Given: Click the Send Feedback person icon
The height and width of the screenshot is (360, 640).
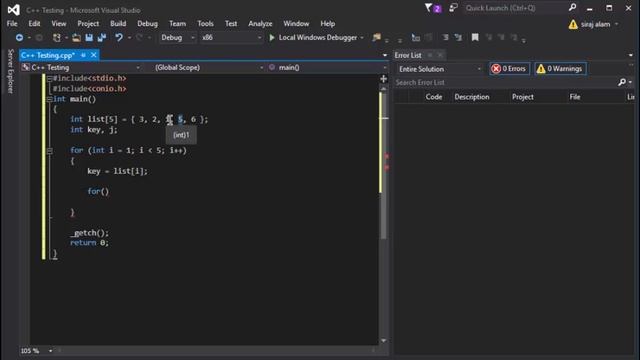Looking at the screenshot, I should (453, 8).
